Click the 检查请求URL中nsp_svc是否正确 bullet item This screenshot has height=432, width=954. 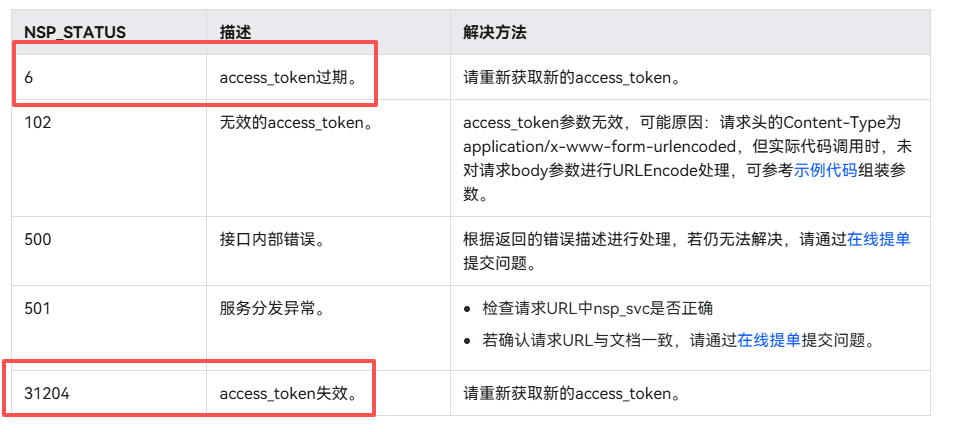[597, 308]
